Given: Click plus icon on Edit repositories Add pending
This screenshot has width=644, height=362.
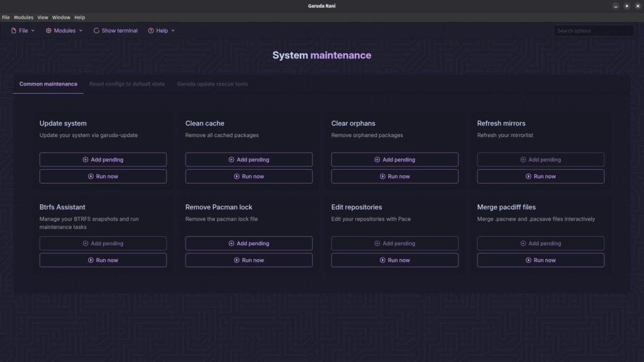Looking at the screenshot, I should point(377,243).
